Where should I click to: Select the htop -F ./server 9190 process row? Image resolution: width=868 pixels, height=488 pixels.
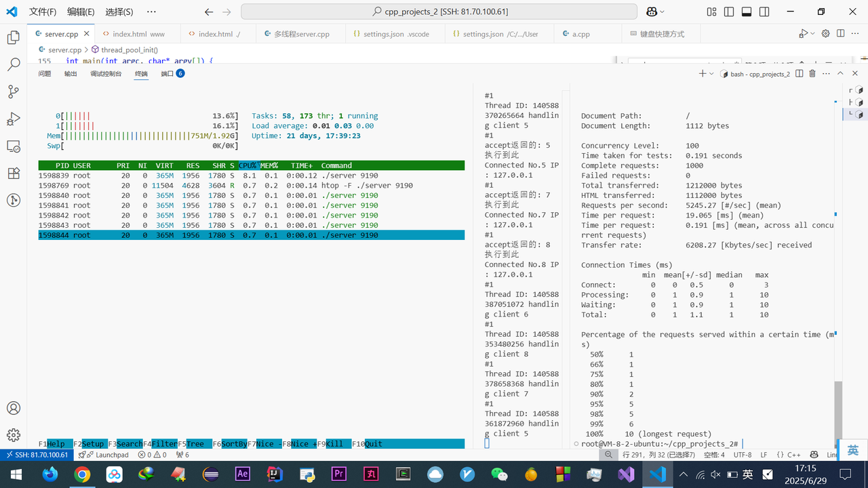point(251,185)
